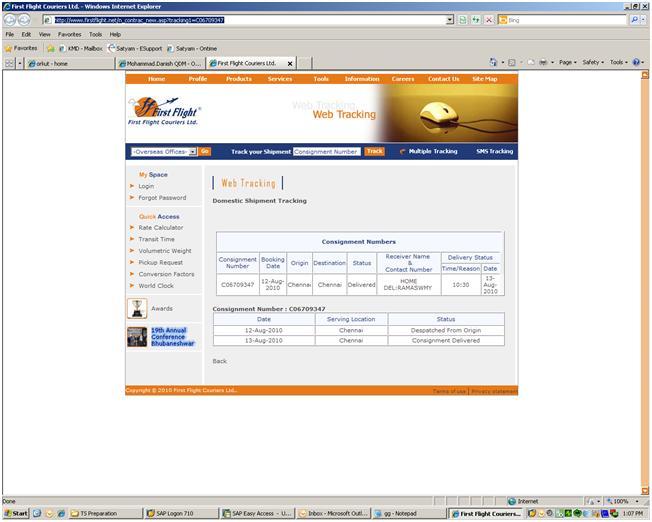The image size is (652, 522).
Task: Open Favorites star button
Action: click(x=21, y=48)
